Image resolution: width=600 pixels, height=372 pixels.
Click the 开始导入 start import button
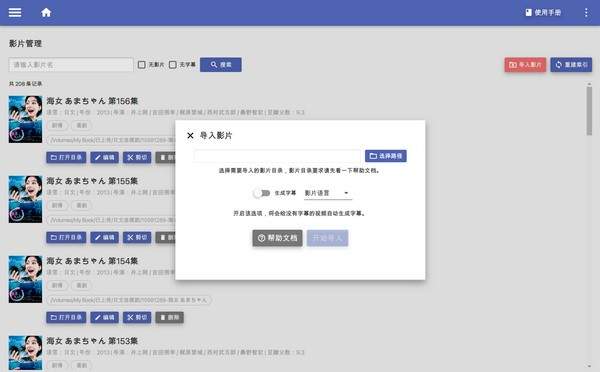click(328, 238)
